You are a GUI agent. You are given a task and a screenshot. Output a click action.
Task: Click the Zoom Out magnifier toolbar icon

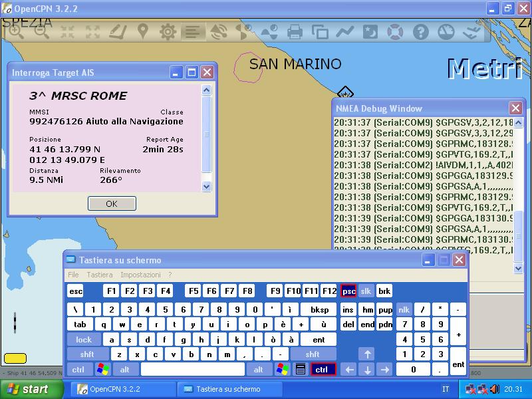pyautogui.click(x=42, y=32)
